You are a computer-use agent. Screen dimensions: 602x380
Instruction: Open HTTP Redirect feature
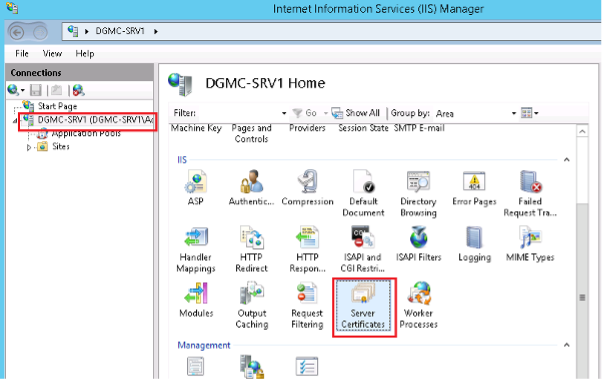[x=251, y=249]
